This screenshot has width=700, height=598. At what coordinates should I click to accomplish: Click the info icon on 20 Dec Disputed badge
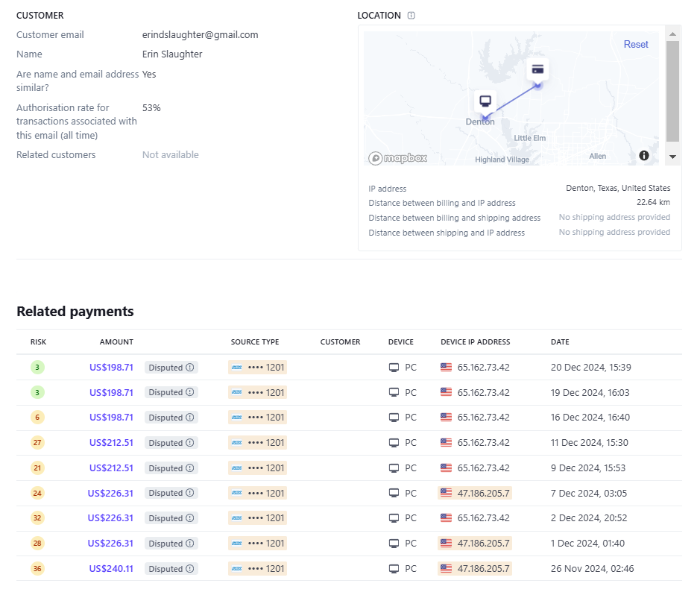click(190, 368)
